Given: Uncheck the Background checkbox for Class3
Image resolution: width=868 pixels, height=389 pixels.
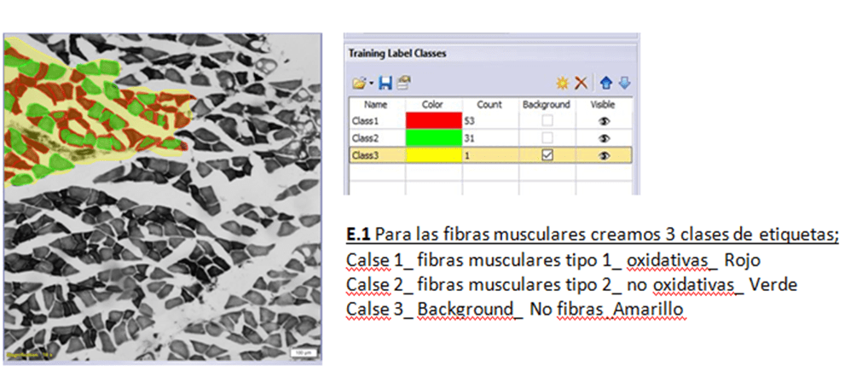Looking at the screenshot, I should (x=546, y=155).
